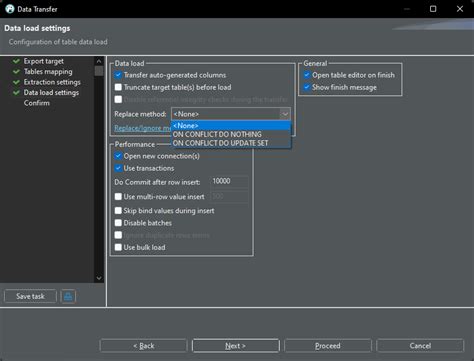
Task: Maximize the Data Transfer window
Action: pos(433,9)
